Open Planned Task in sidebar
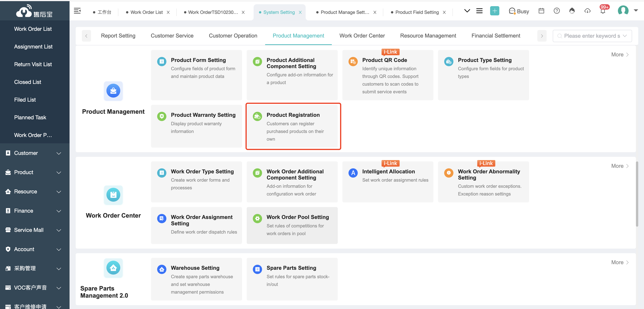Screen dimensions: 644x309 30,117
